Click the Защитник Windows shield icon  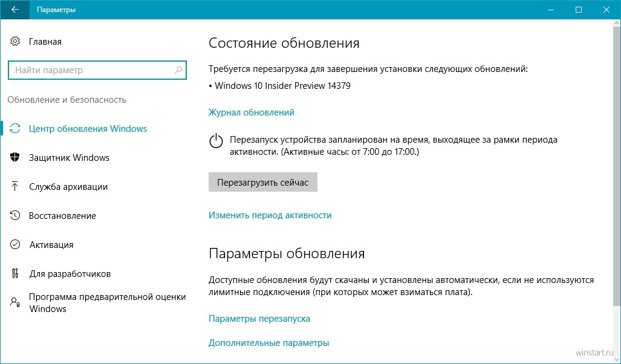tap(15, 158)
